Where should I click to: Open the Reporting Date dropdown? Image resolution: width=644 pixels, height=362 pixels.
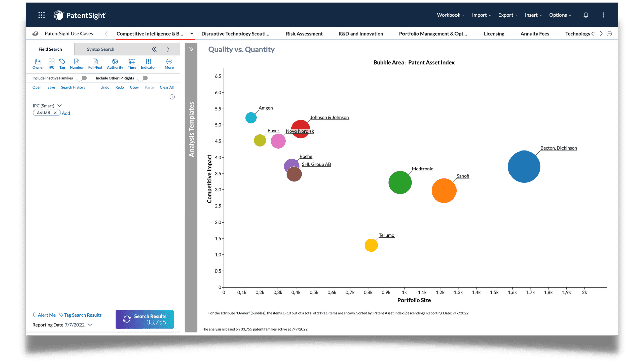point(90,325)
